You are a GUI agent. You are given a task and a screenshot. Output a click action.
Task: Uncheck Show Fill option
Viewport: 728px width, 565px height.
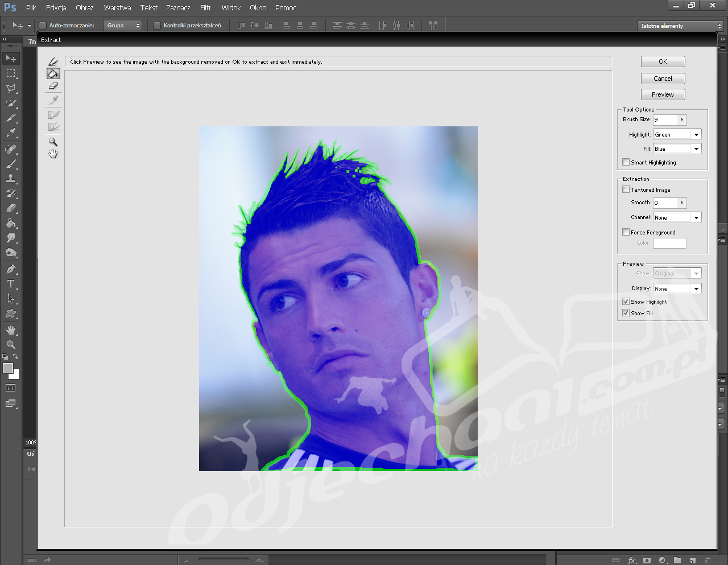click(626, 313)
